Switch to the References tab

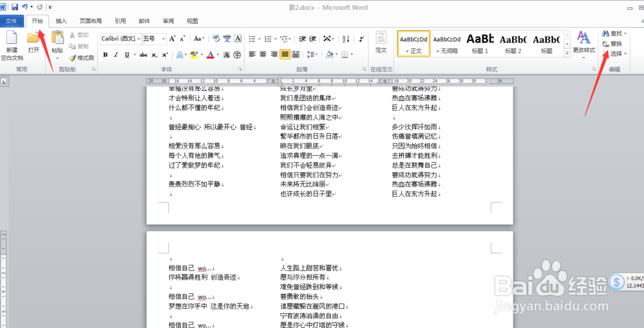120,21
